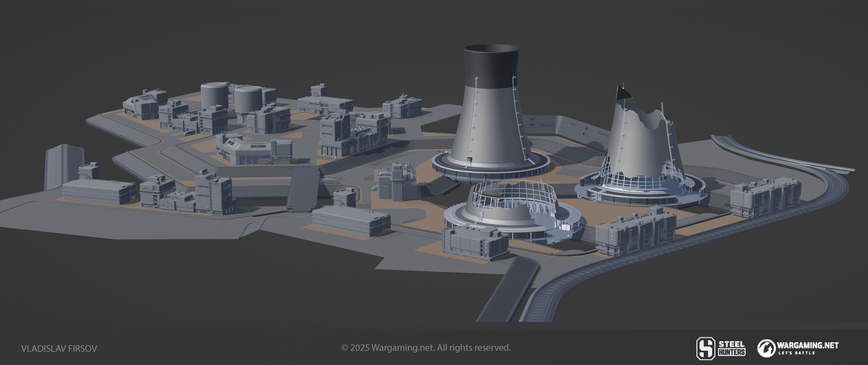Click the Wargaming.net logo

(798, 348)
